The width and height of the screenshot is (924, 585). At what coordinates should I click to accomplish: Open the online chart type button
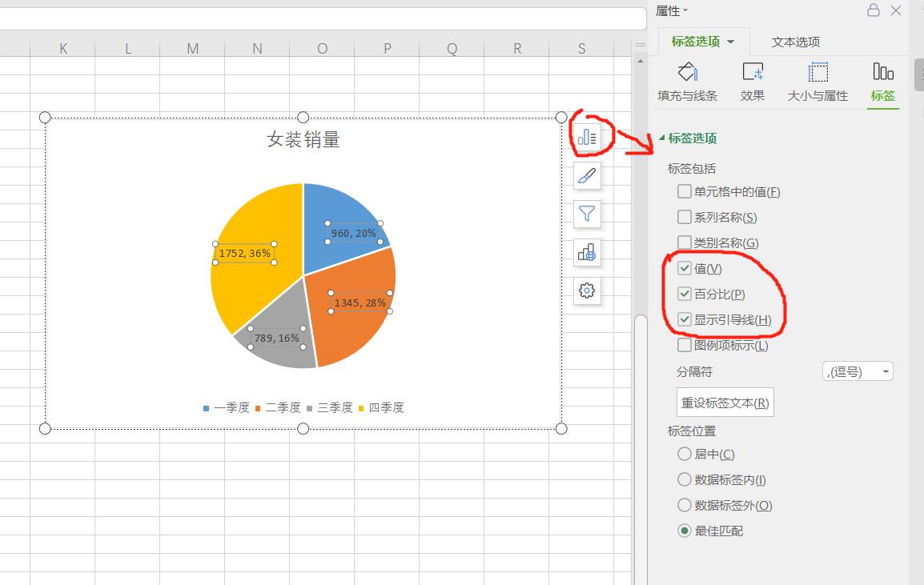pyautogui.click(x=587, y=253)
